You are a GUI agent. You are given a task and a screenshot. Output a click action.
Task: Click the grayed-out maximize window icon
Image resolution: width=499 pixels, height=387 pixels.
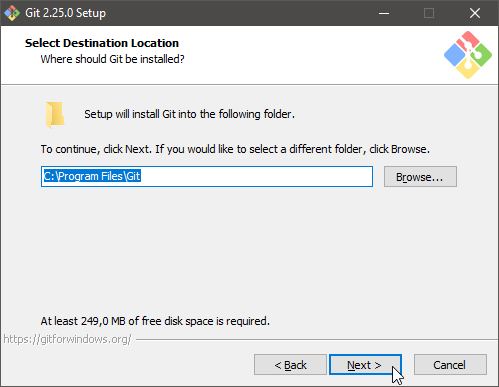[429, 13]
